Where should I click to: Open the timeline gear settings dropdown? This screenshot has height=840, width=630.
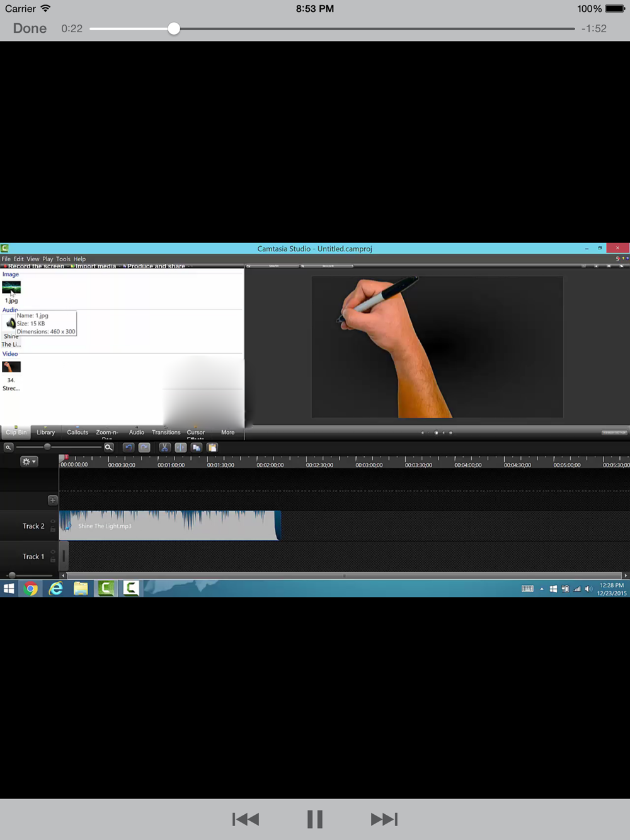29,462
